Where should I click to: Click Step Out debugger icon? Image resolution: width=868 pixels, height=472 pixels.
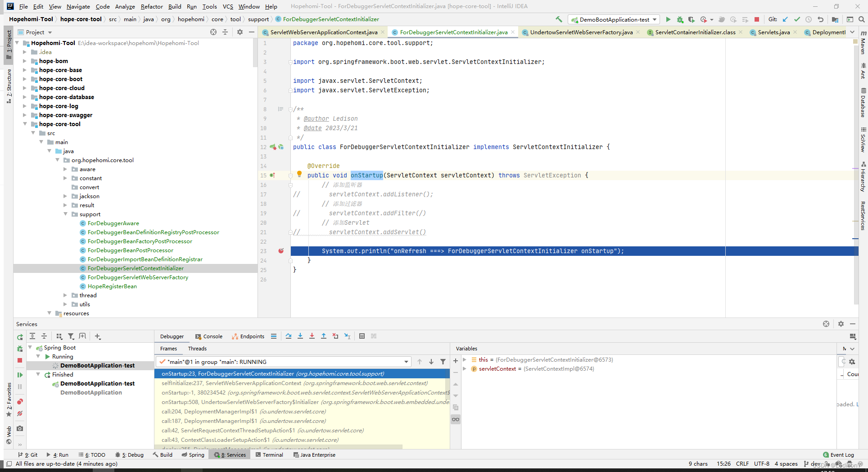[x=324, y=336]
